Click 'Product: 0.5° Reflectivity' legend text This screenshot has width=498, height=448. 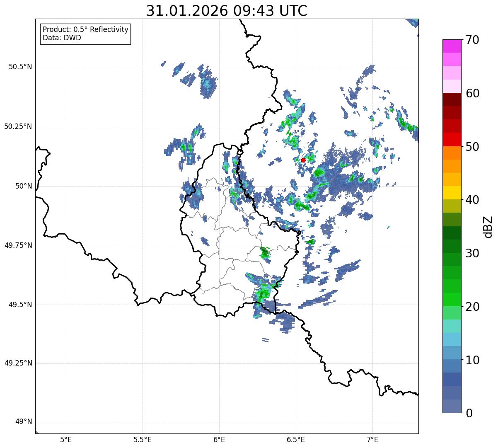[x=85, y=30]
